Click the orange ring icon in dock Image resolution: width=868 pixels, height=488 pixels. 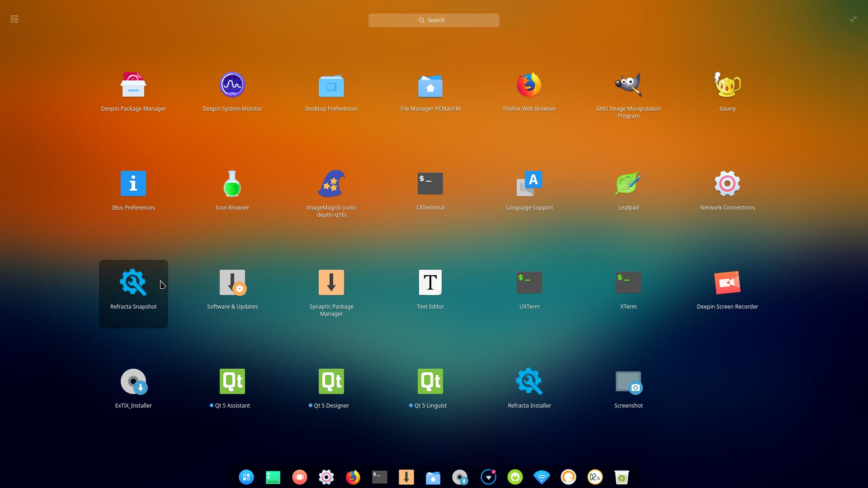[568, 477]
